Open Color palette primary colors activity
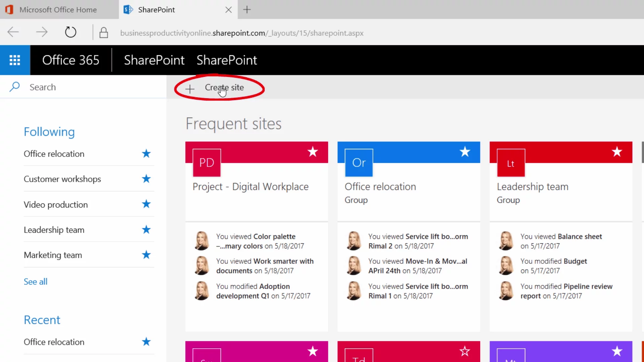 tap(260, 241)
